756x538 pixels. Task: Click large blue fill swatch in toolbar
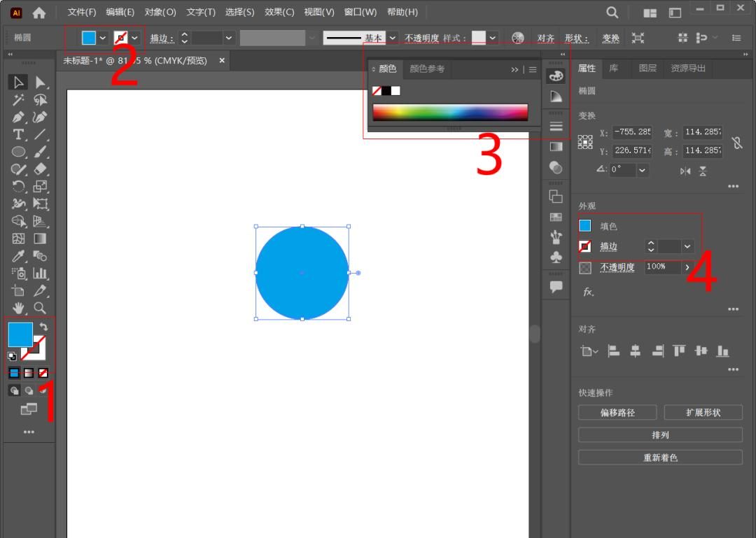tap(20, 334)
